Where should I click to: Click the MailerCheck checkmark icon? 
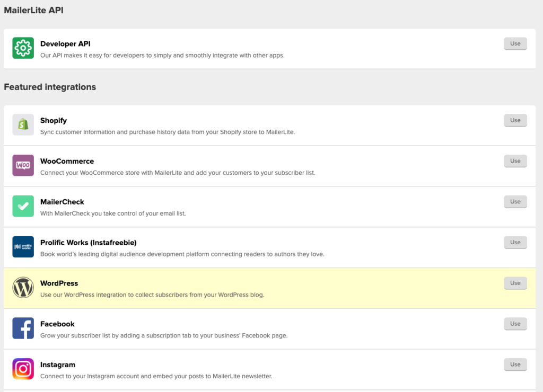23,206
